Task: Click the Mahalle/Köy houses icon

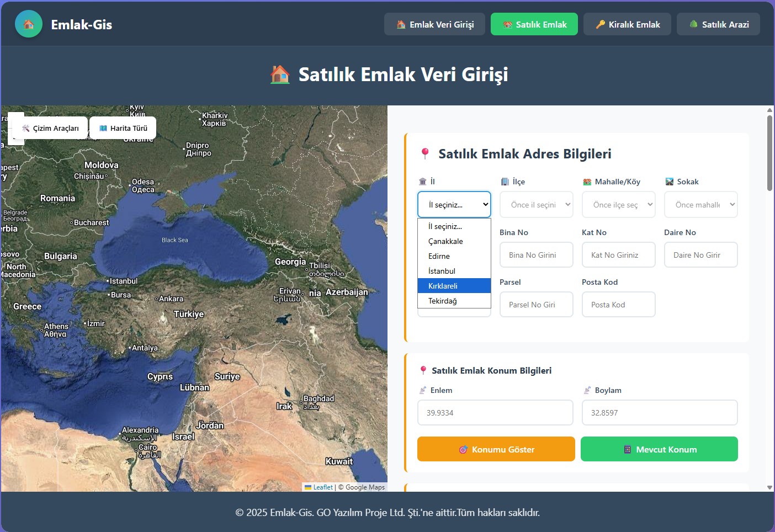Action: pos(587,182)
